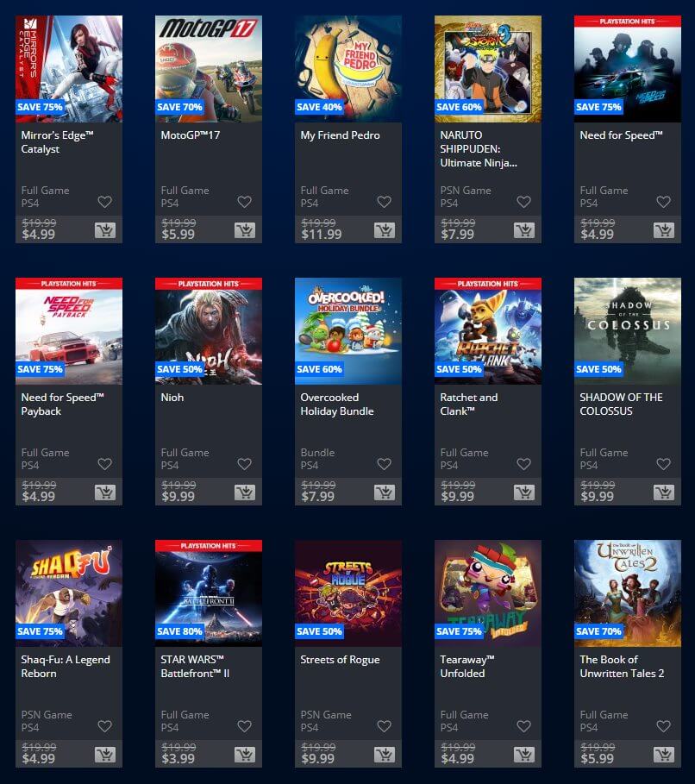Viewport: 695px width, 784px height.
Task: Wishlist Need for Speed with heart icon
Action: 663,202
